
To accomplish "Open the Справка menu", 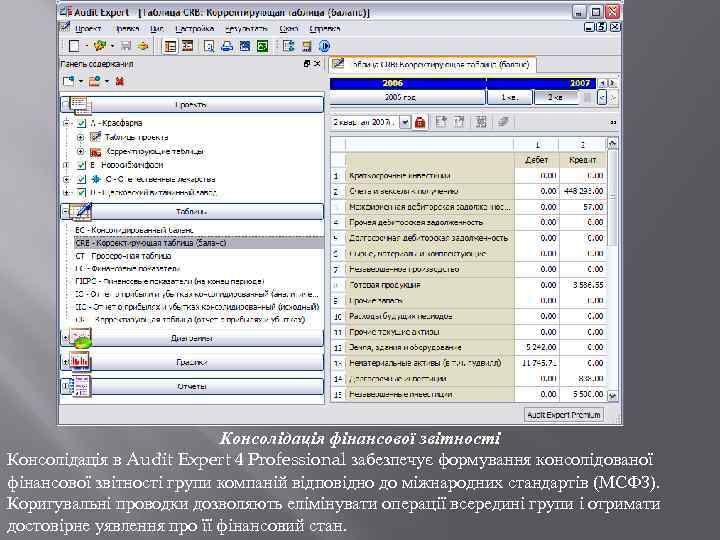I will pos(325,28).
